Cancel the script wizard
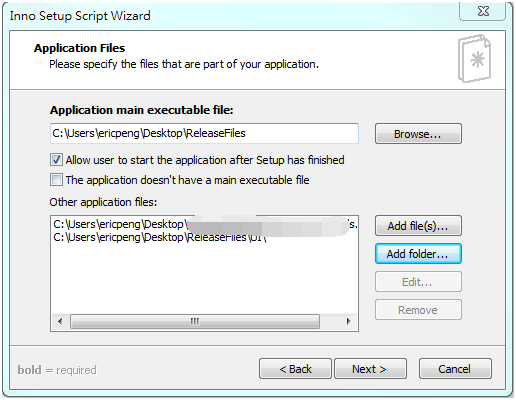 [x=455, y=369]
